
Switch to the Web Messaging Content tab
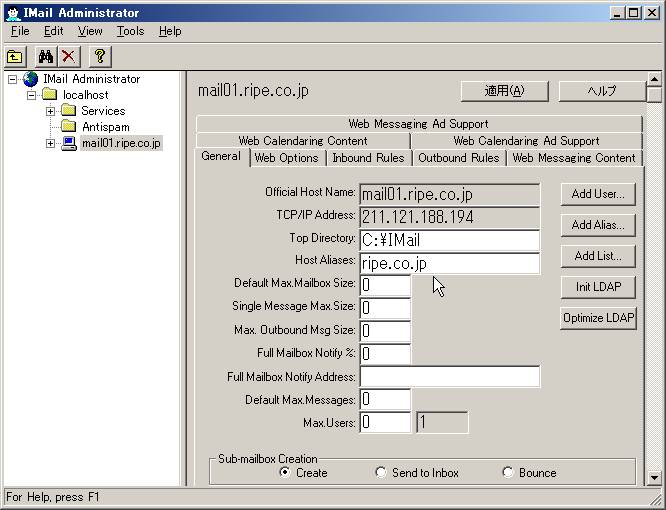(x=574, y=158)
